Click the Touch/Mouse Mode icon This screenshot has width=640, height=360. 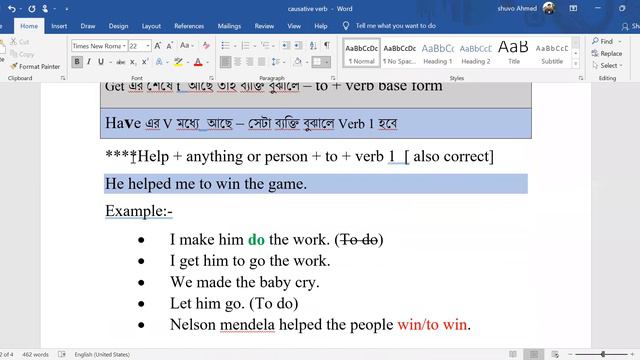coord(45,9)
